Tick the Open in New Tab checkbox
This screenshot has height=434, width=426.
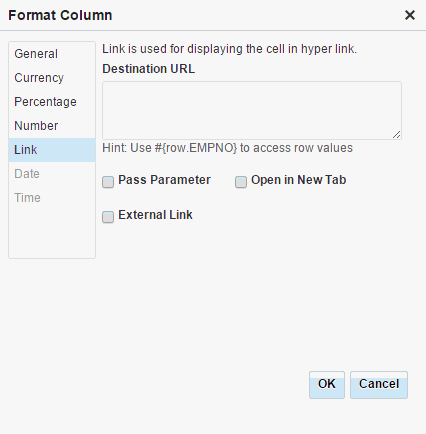coord(241,182)
